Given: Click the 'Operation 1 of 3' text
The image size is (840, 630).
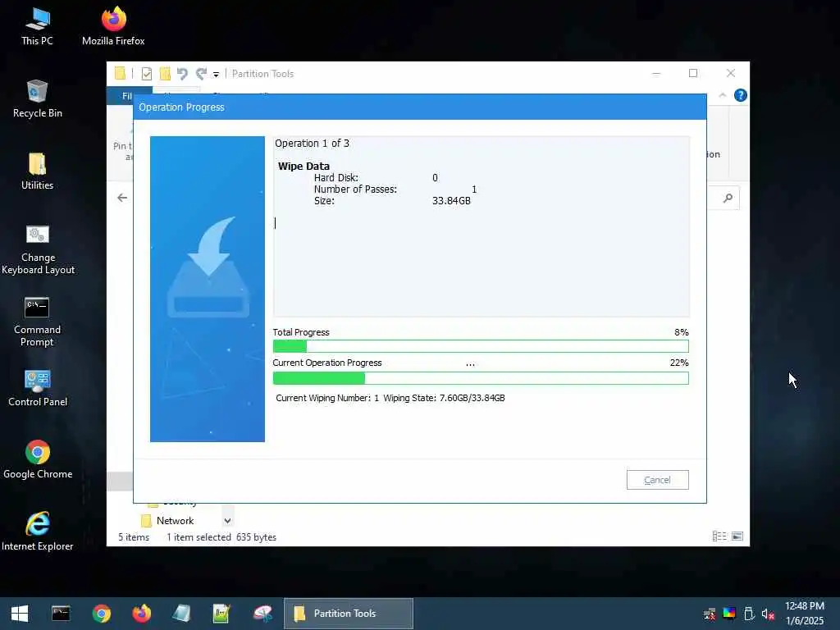Looking at the screenshot, I should point(313,143).
